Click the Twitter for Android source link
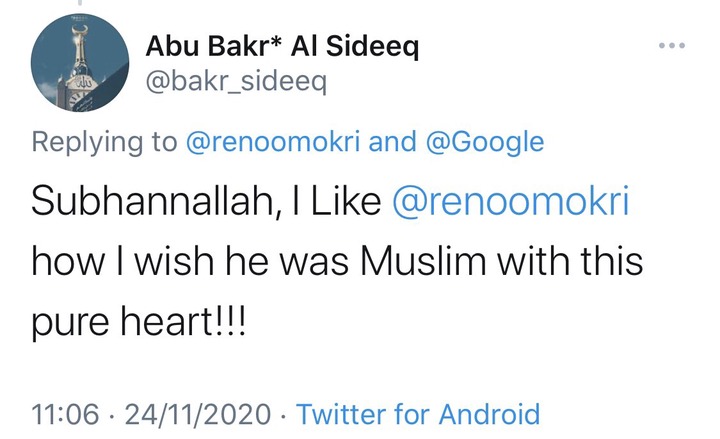Viewport: 720px width, 439px height. (x=418, y=414)
